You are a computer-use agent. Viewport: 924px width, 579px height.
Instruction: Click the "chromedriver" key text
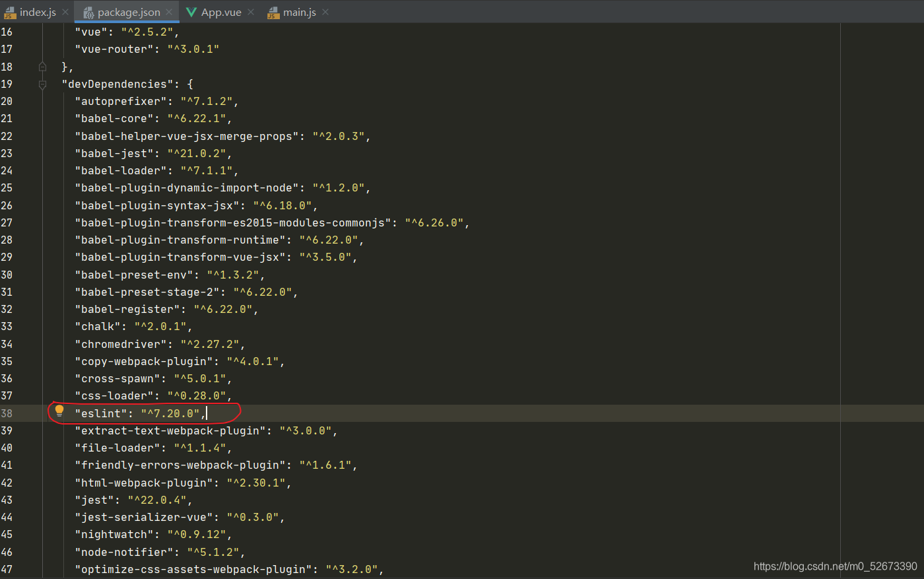121,344
